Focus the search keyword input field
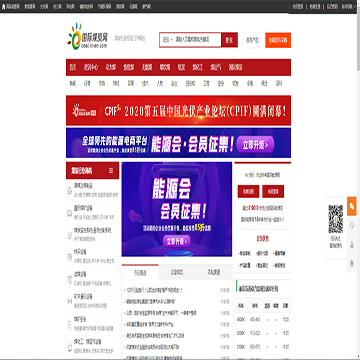Screen dimensions: 360x360 [197, 40]
